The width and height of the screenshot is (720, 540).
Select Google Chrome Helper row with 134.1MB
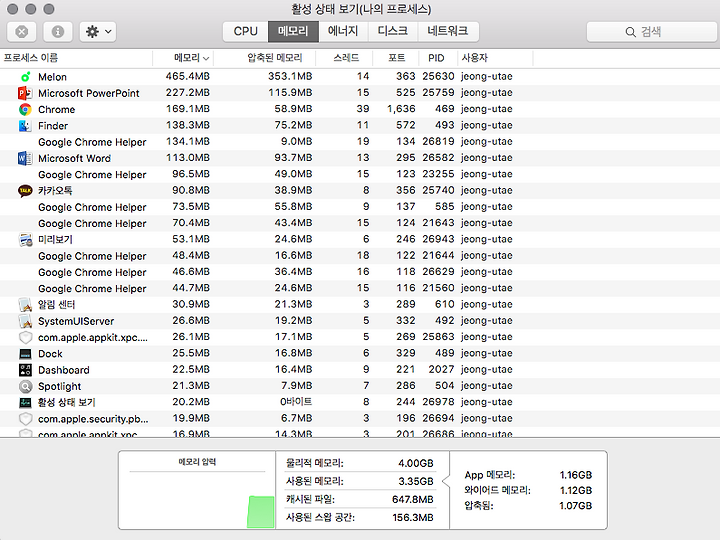(360, 142)
